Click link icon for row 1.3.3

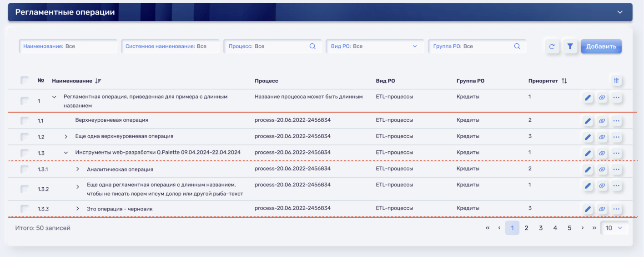(602, 209)
